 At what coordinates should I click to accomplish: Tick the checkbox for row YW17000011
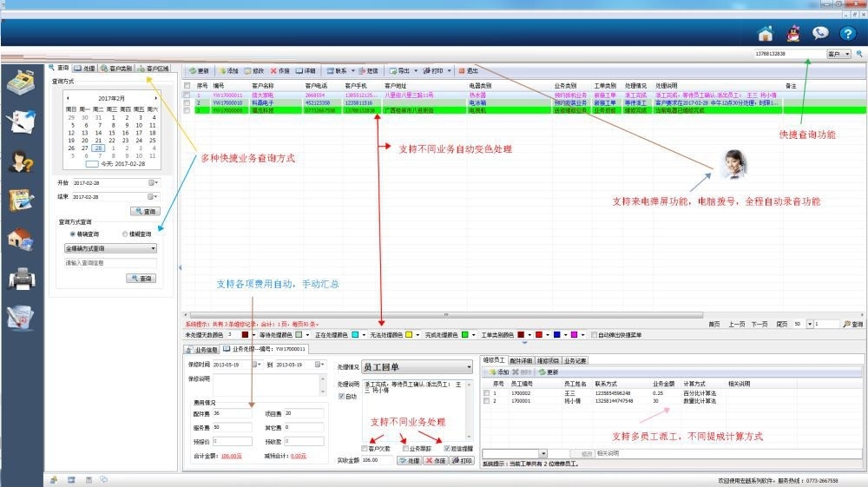[x=187, y=95]
